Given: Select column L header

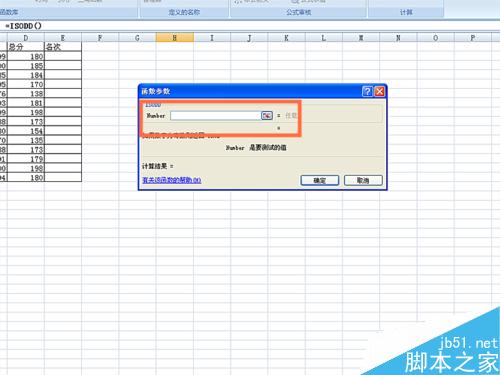Looking at the screenshot, I should click(x=324, y=38).
